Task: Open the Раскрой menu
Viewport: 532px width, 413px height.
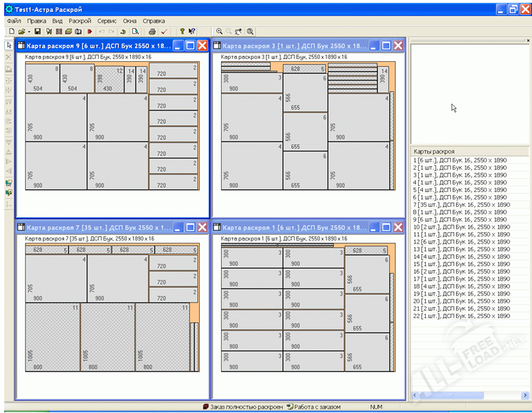Action: coord(80,21)
